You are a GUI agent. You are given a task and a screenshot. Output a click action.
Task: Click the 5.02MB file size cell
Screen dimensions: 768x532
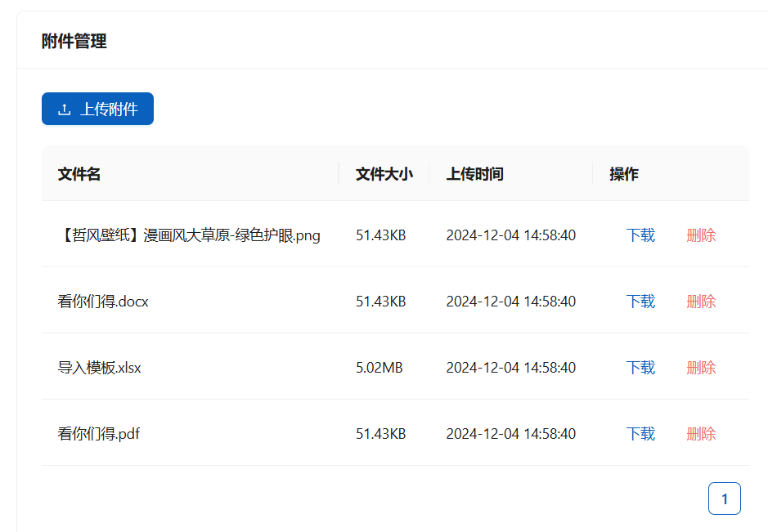pyautogui.click(x=379, y=368)
